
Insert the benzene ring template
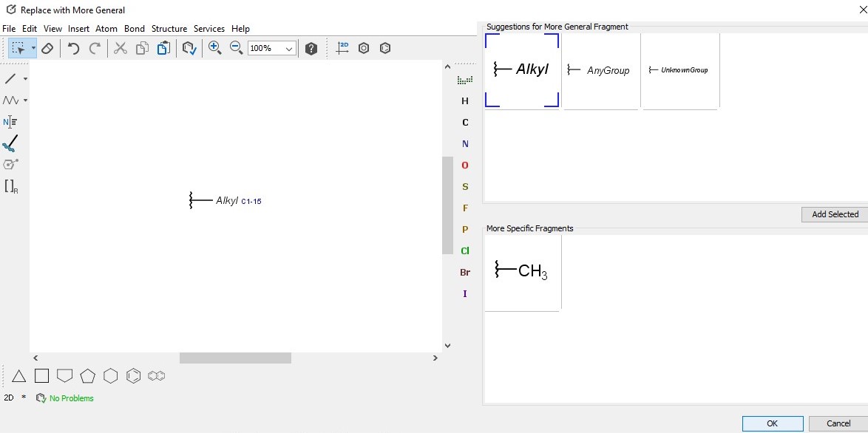coord(133,376)
